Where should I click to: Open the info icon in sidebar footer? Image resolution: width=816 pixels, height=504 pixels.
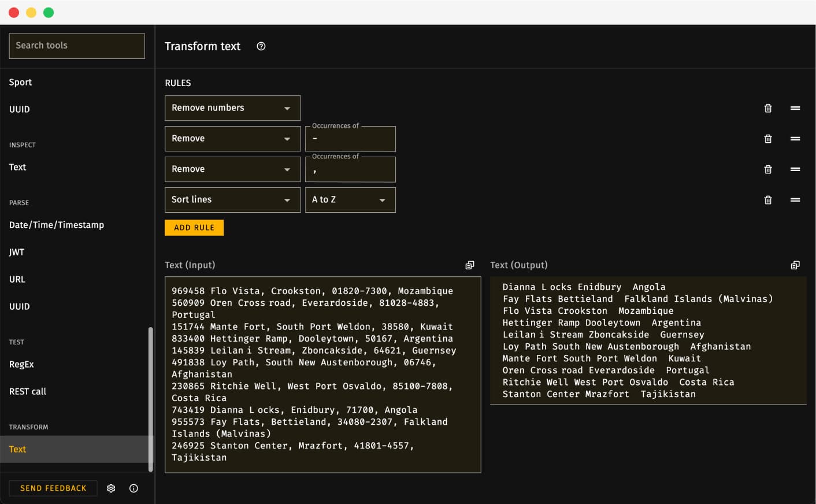(133, 488)
